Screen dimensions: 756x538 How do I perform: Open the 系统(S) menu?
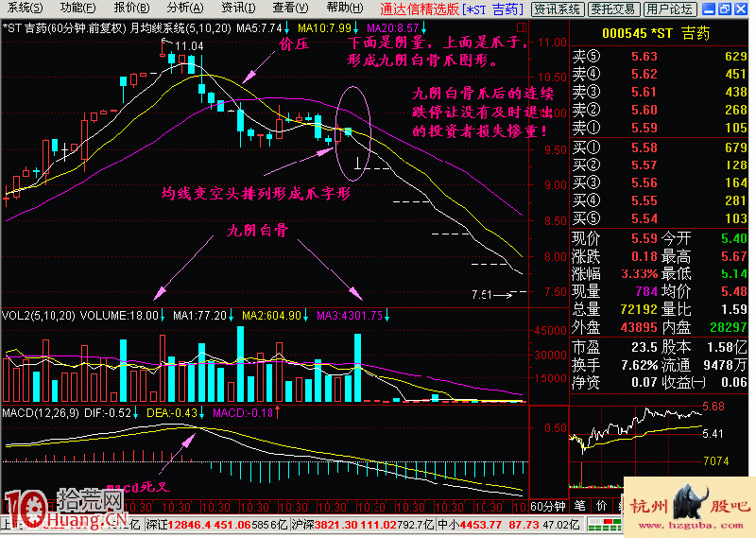pyautogui.click(x=25, y=8)
